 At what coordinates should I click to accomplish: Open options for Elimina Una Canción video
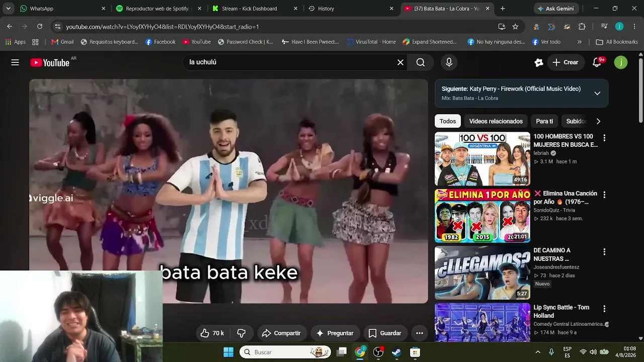point(604,195)
